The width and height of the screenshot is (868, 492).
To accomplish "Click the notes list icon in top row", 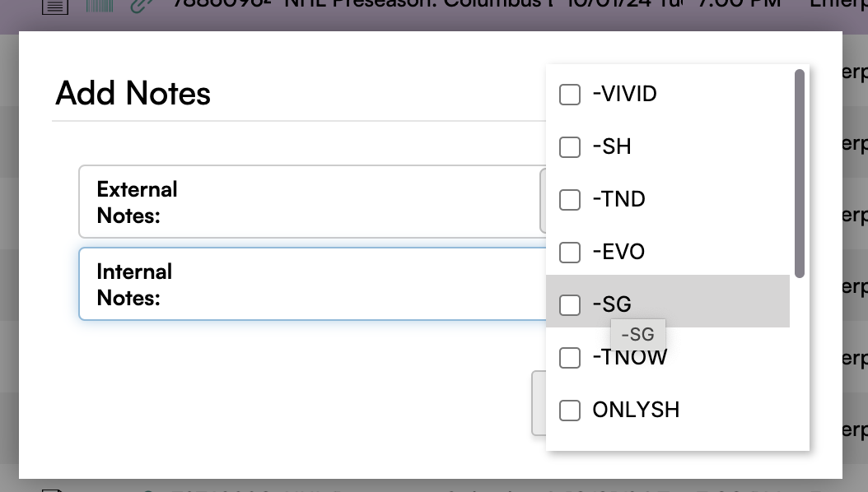I will [x=55, y=7].
